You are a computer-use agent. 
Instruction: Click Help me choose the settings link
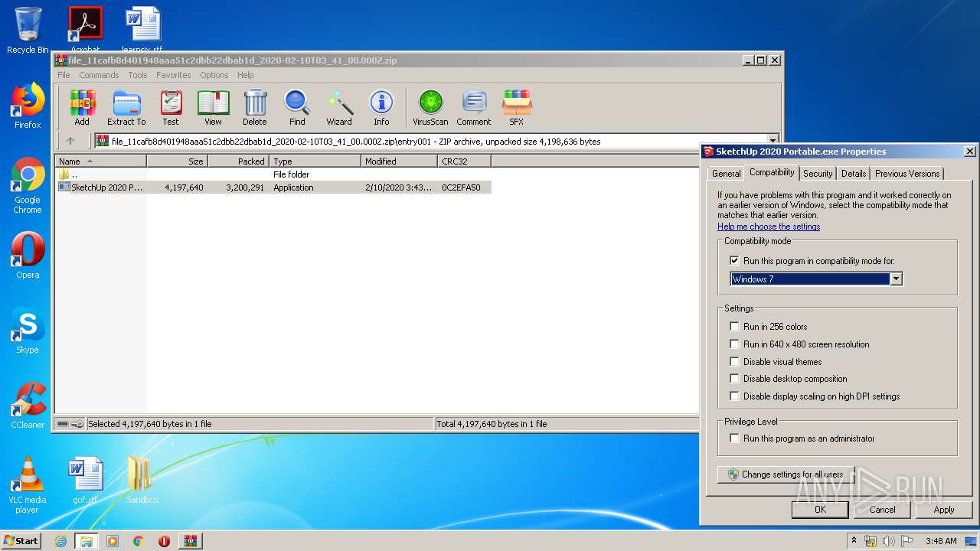[769, 227]
